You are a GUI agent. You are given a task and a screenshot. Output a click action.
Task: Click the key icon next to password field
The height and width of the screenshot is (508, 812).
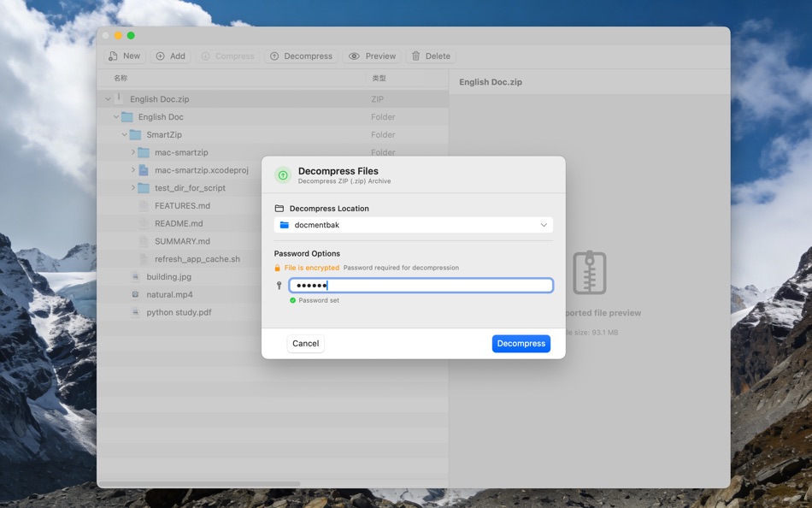[279, 284]
